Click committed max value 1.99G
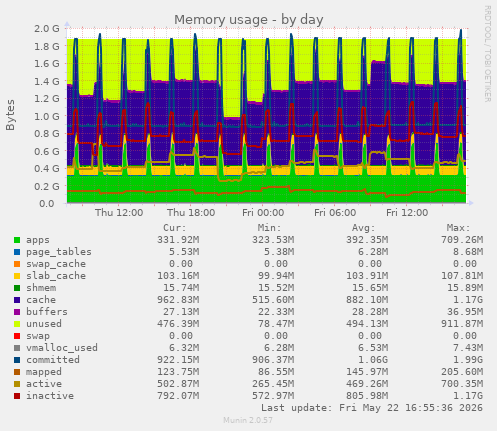This screenshot has height=431, width=497. pos(468,360)
